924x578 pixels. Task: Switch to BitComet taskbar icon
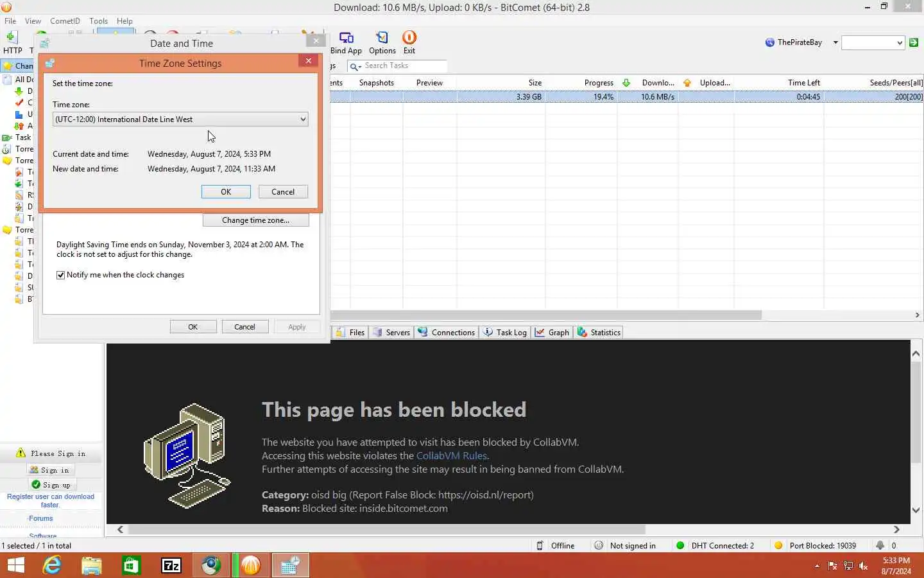point(251,565)
